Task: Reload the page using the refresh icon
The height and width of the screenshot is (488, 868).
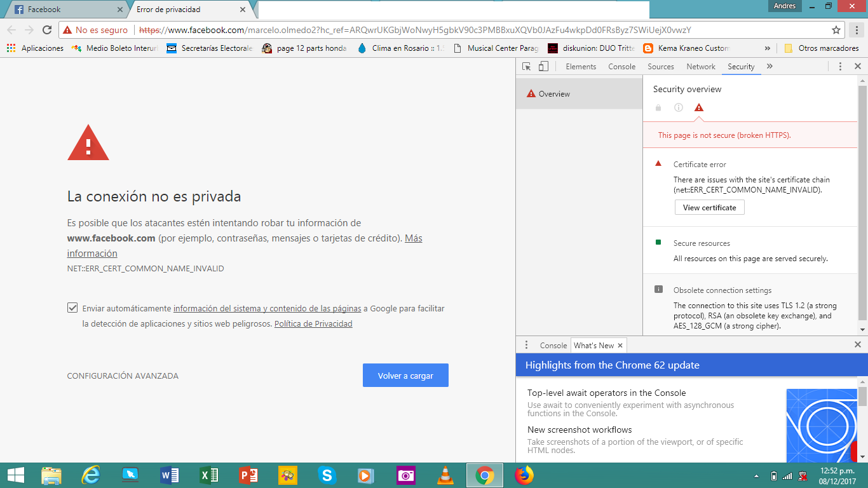Action: pyautogui.click(x=47, y=30)
